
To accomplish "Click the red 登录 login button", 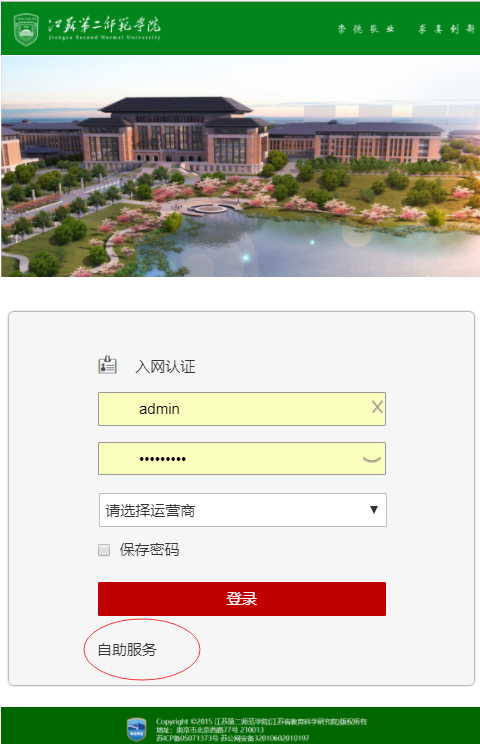I will [242, 599].
